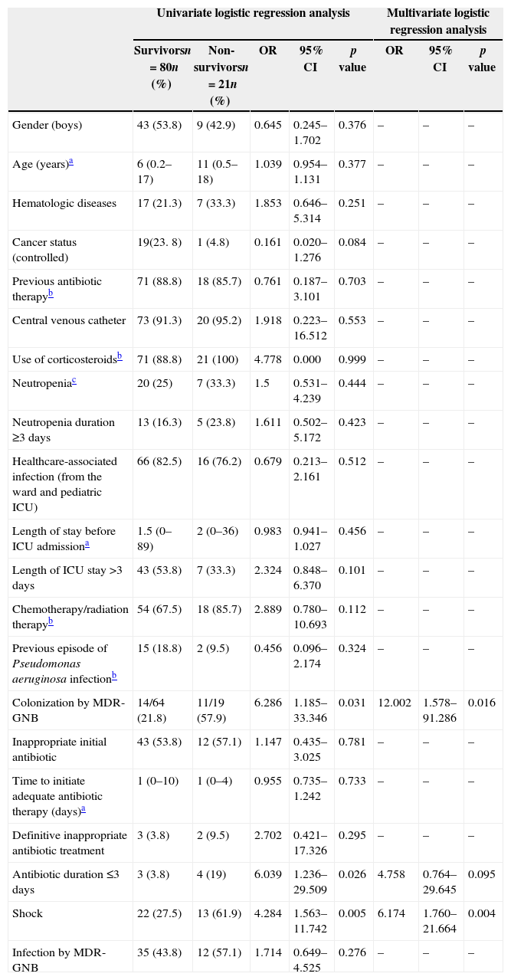Click the Multivariate logistic regression analysis header

point(437,21)
